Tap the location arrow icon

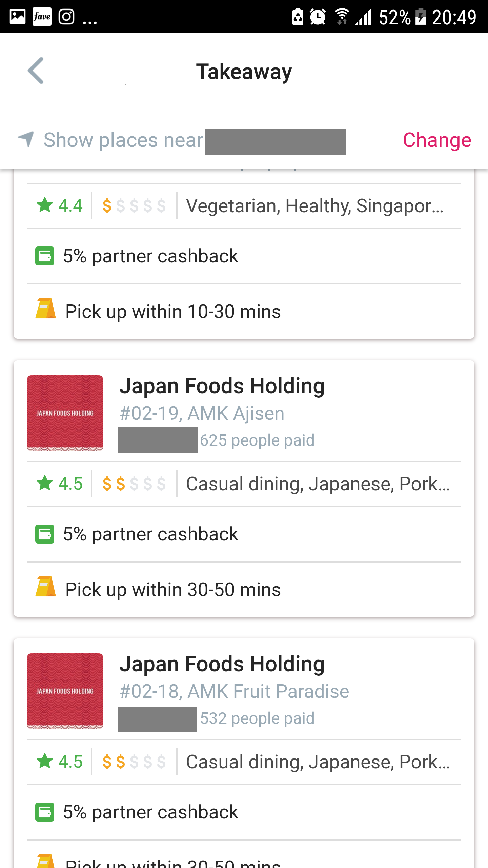pos(26,139)
